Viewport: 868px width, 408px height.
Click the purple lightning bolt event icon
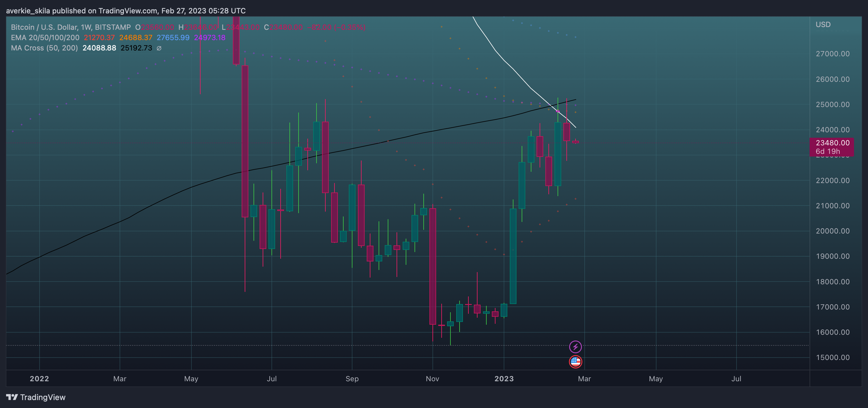(575, 346)
